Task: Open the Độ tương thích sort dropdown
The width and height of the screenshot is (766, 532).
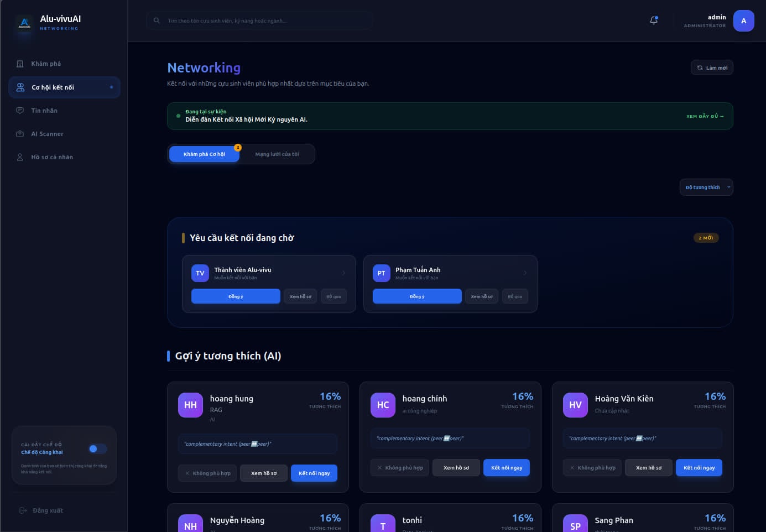Action: pos(706,187)
